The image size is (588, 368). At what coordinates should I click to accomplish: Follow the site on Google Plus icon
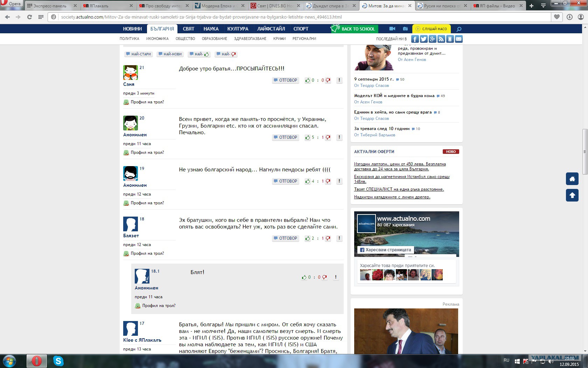[432, 39]
